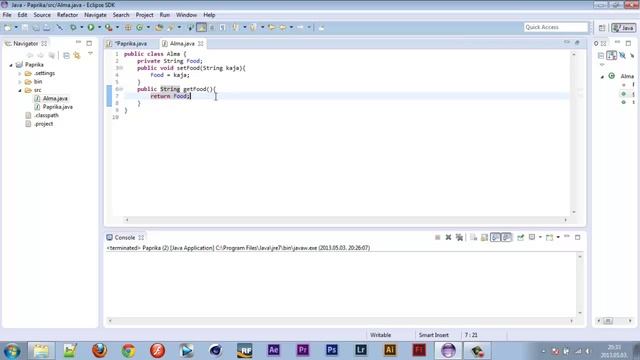The height and width of the screenshot is (360, 640).
Task: Select the .classpath file
Action: click(46, 115)
